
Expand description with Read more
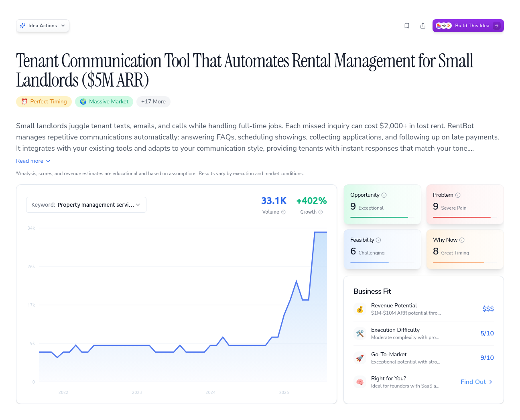[33, 161]
